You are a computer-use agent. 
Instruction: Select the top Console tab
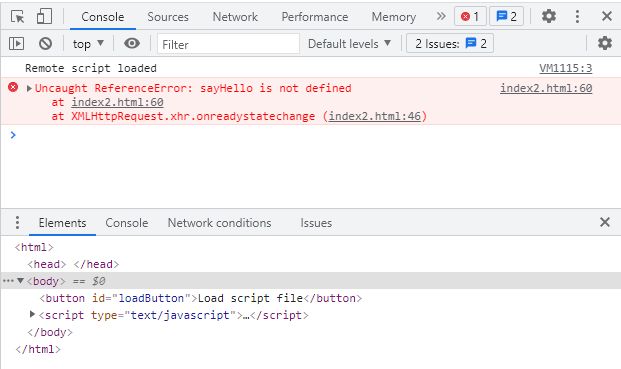coord(103,17)
